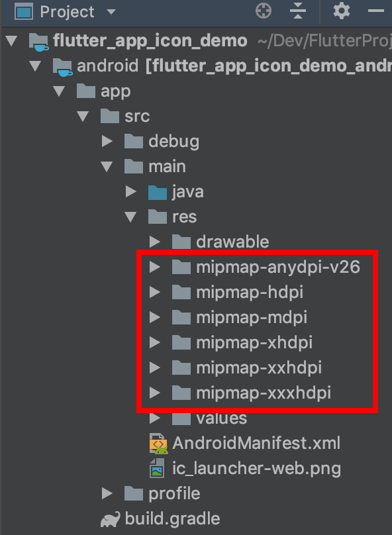The image size is (392, 535).
Task: Expand the mipmap-xxxhdpi folder arrow
Action: point(155,393)
